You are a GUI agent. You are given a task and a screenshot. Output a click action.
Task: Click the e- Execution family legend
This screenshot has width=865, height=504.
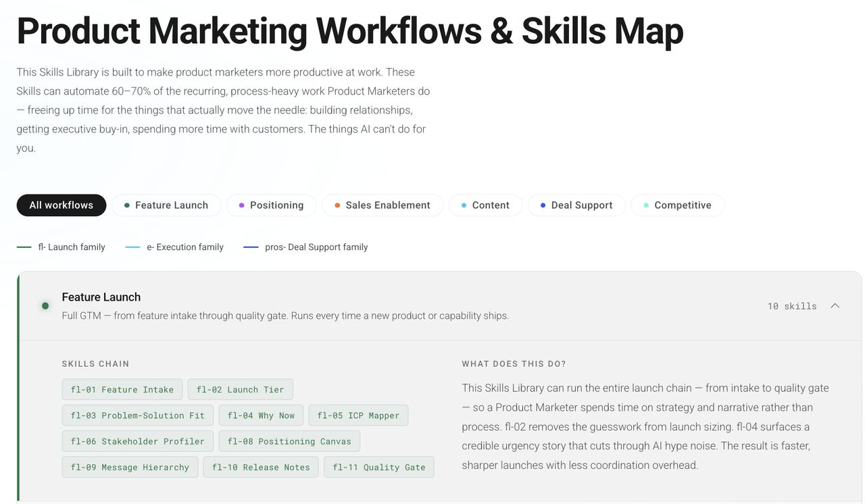pyautogui.click(x=174, y=247)
